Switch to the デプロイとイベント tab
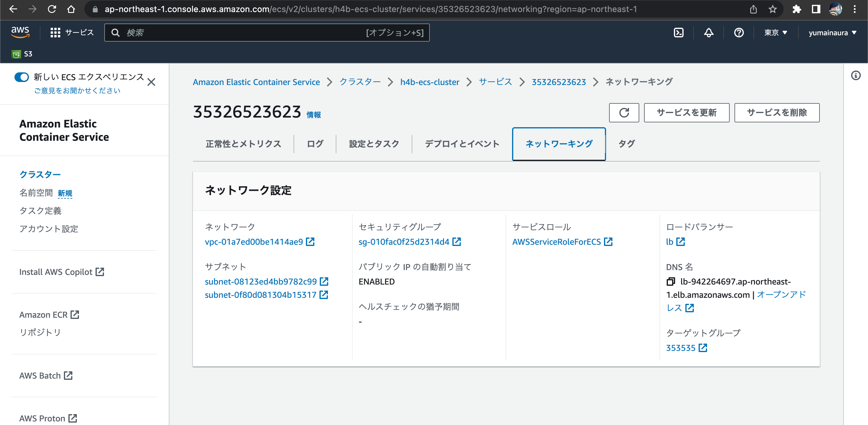 (462, 144)
